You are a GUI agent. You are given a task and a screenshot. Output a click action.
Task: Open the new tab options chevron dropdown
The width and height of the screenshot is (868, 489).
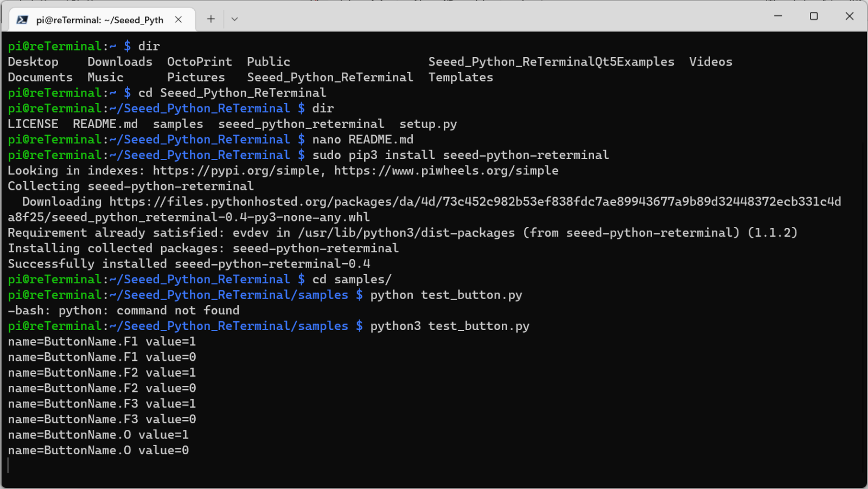pyautogui.click(x=234, y=19)
